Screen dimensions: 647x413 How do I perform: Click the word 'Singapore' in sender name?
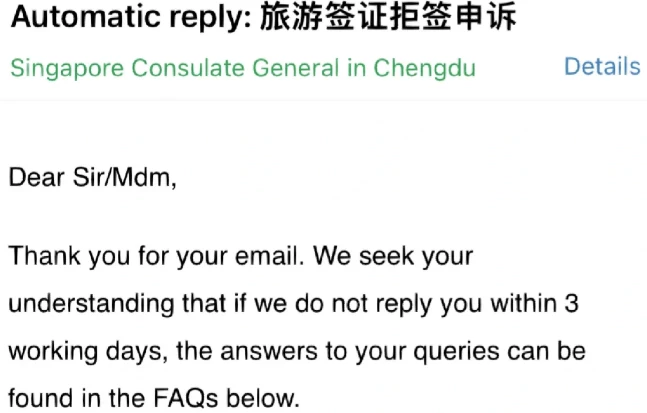pos(67,68)
